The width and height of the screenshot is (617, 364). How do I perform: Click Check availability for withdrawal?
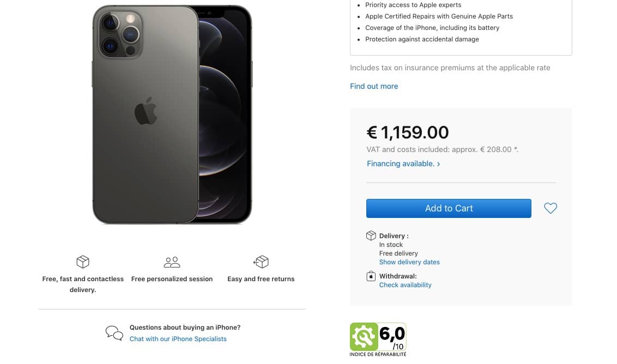(405, 285)
